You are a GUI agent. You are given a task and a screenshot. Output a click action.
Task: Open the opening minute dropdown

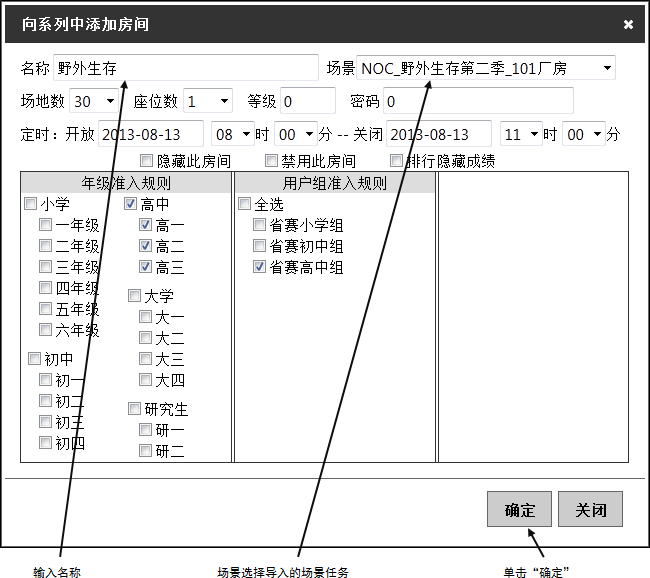pyautogui.click(x=296, y=134)
